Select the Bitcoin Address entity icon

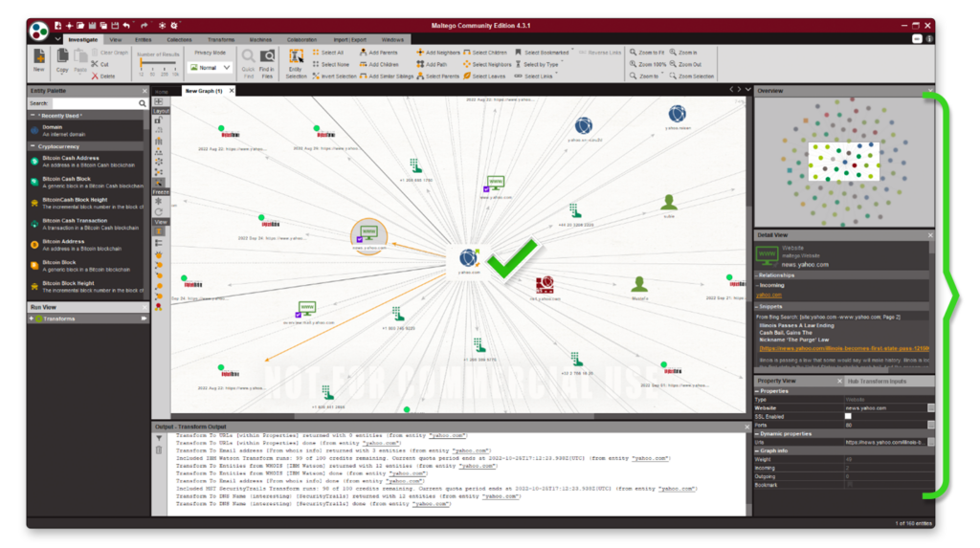(x=34, y=245)
